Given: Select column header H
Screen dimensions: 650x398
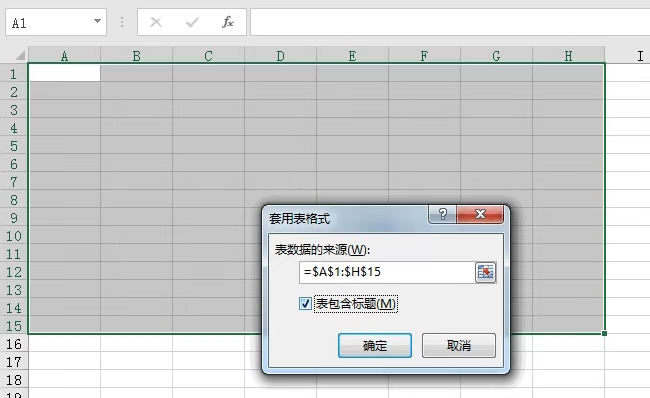Looking at the screenshot, I should [x=568, y=56].
